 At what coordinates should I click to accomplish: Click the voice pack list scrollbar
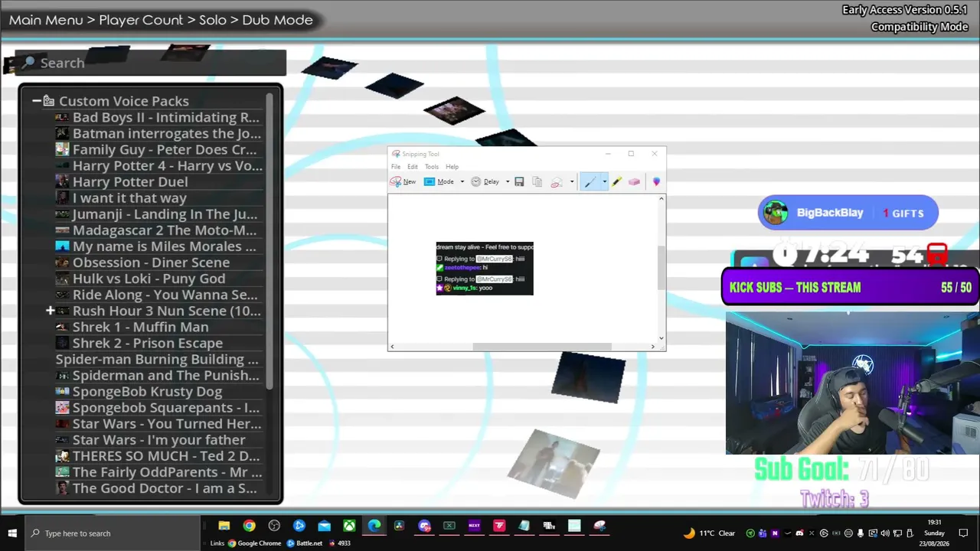click(x=269, y=240)
